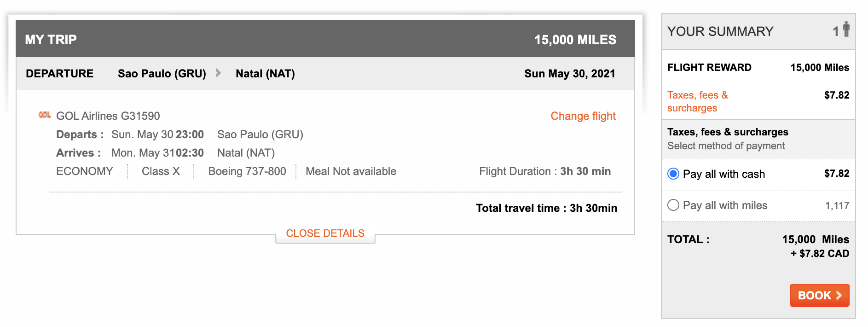Click the Meal Not available label
Image resolution: width=868 pixels, height=327 pixels.
tap(351, 171)
